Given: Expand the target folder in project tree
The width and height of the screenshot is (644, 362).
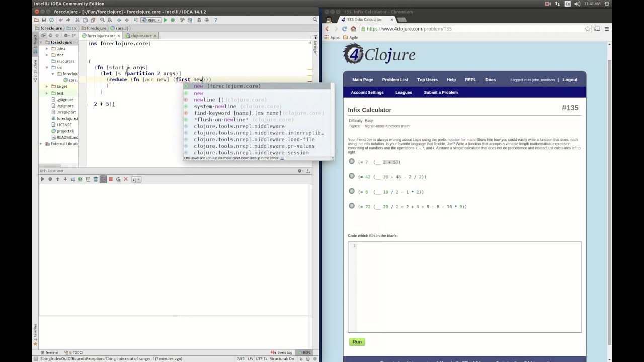Looking at the screenshot, I should (x=47, y=86).
